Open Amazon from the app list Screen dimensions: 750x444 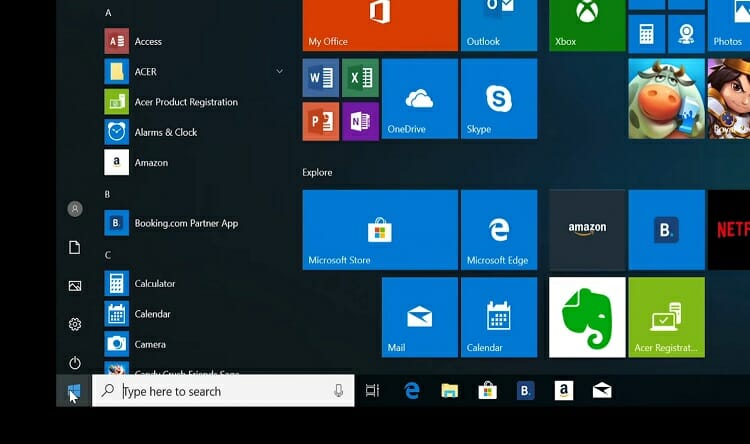pyautogui.click(x=196, y=163)
